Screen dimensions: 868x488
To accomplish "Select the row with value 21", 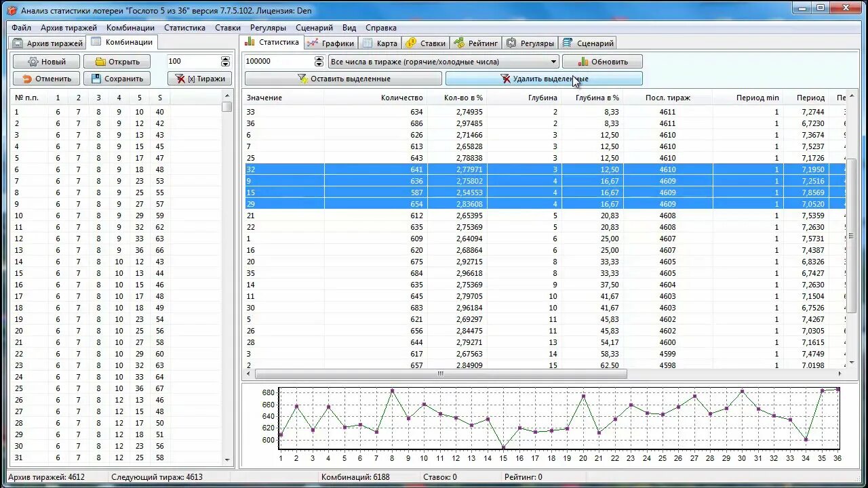I will [x=545, y=216].
